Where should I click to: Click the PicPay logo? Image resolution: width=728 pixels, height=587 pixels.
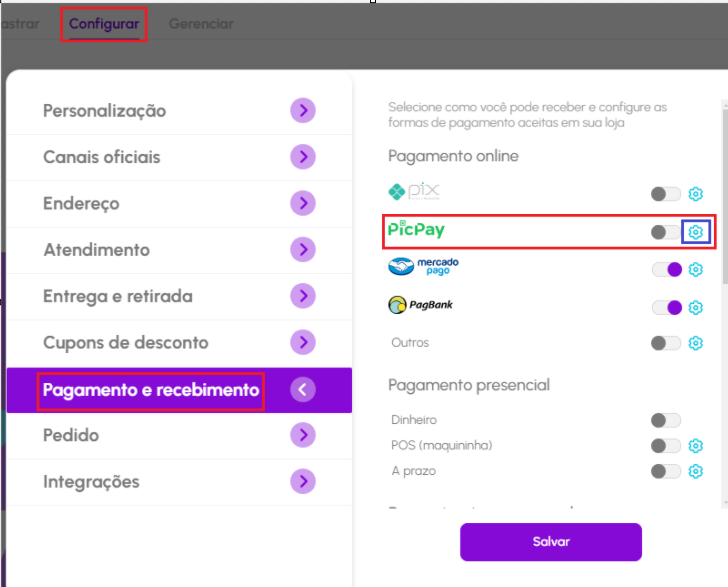point(416,230)
